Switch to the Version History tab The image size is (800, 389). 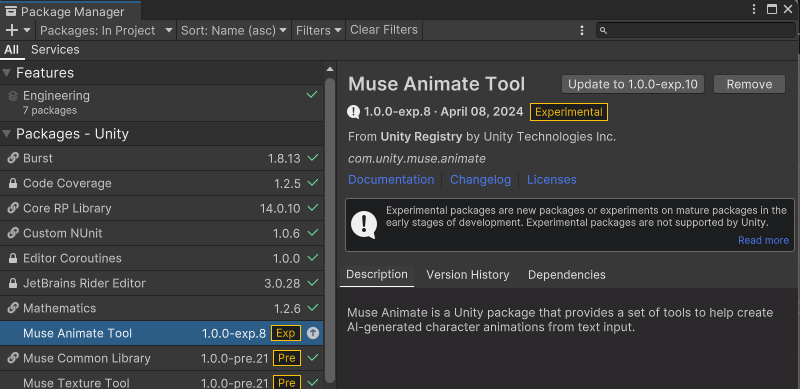coord(468,275)
